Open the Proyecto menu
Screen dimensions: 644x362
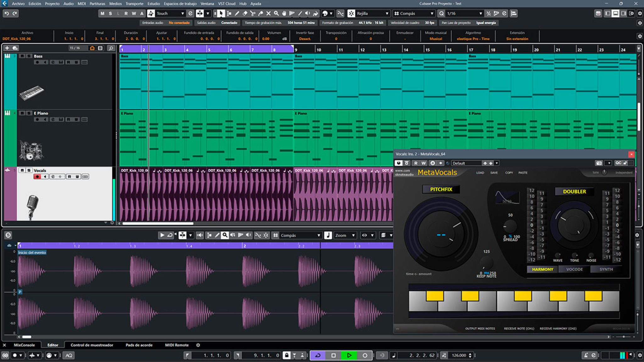click(x=52, y=4)
